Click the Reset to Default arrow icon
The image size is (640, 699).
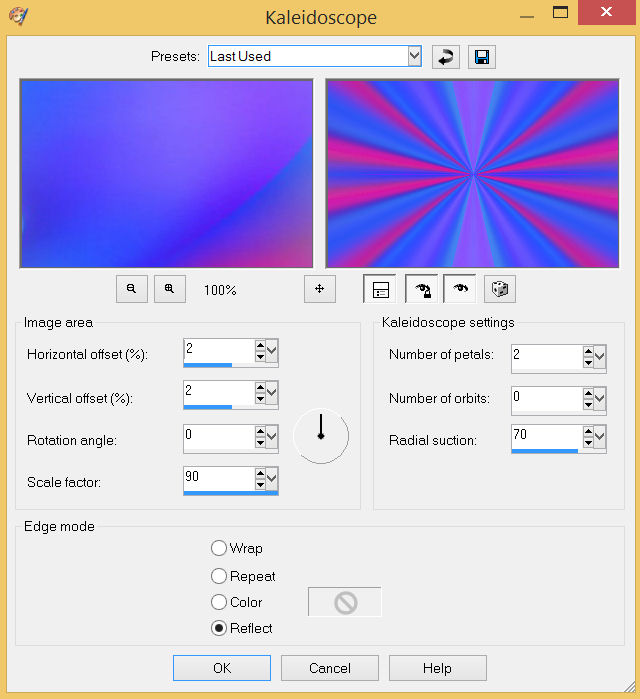click(x=446, y=57)
